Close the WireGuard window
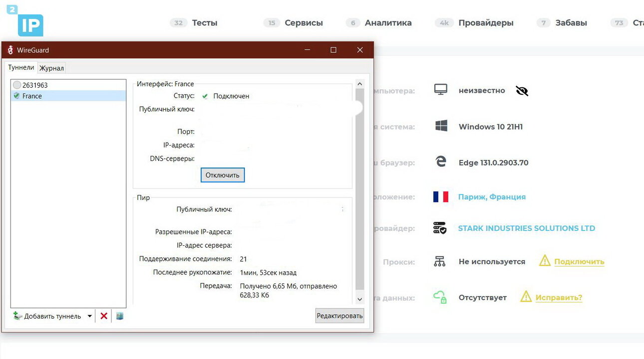 (x=359, y=50)
